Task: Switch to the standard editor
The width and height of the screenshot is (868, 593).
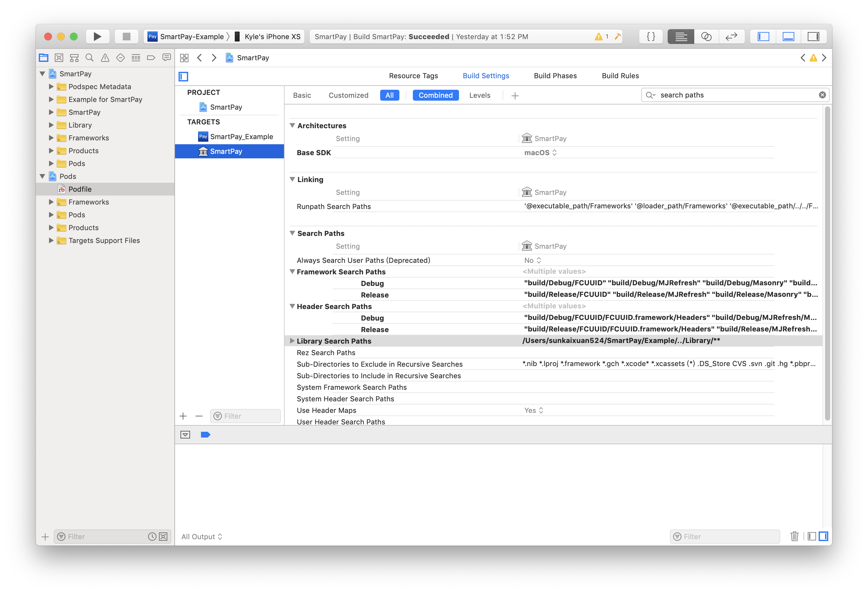Action: pos(681,37)
